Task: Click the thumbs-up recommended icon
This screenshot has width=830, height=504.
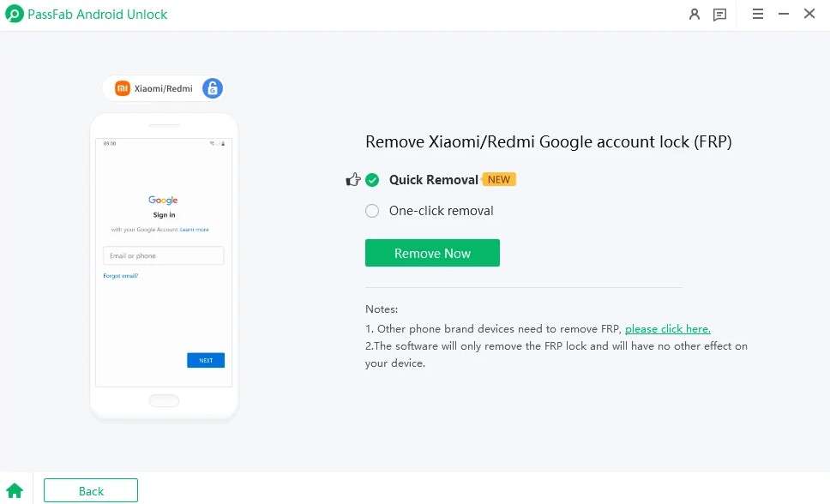Action: pyautogui.click(x=352, y=180)
